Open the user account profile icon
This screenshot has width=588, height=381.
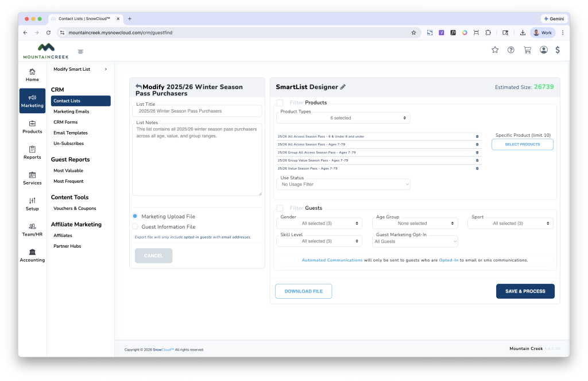pyautogui.click(x=543, y=50)
